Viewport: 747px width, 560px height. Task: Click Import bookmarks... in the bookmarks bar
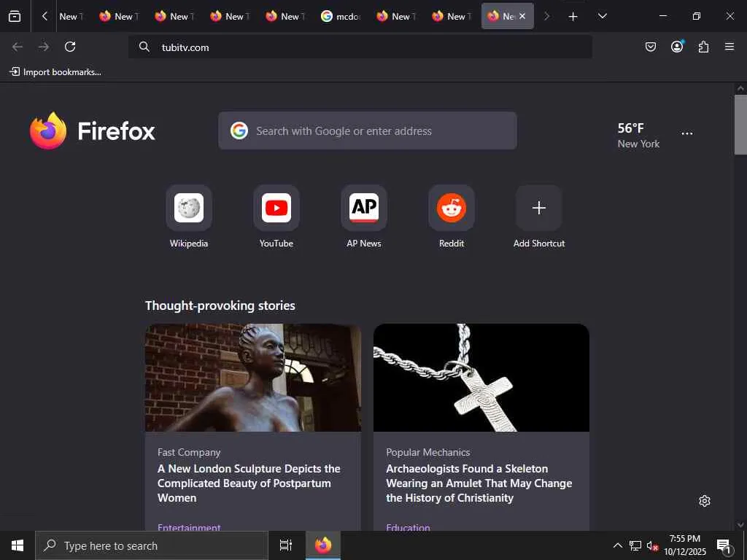click(55, 72)
